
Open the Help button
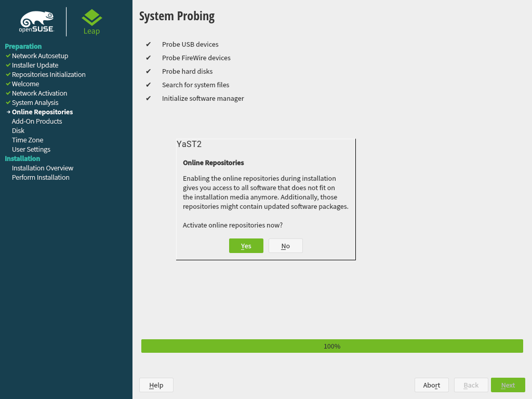click(x=156, y=385)
